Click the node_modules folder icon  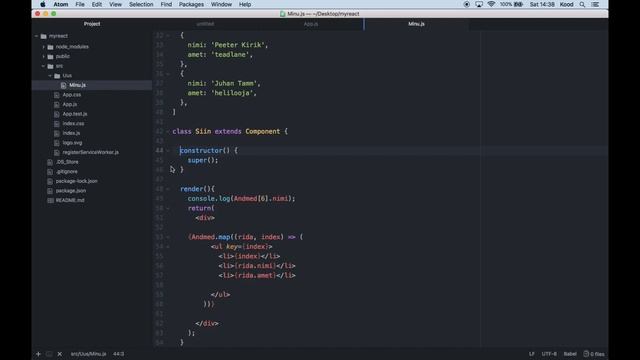coord(50,47)
